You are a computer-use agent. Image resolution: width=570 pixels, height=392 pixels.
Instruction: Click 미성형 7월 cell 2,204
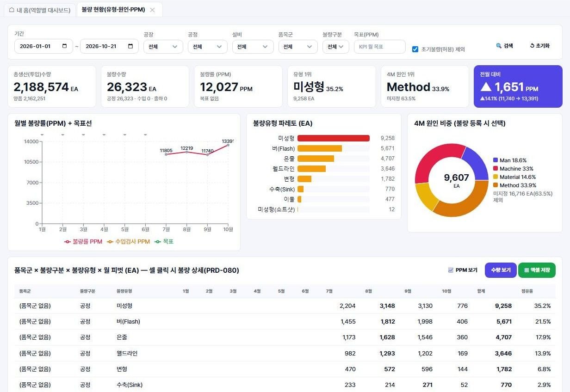(347, 306)
